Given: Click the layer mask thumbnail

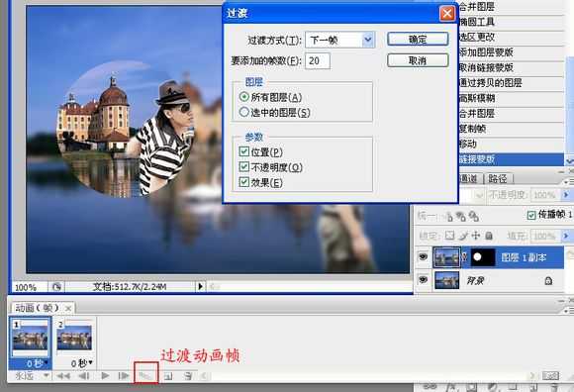Looking at the screenshot, I should click(x=482, y=257).
